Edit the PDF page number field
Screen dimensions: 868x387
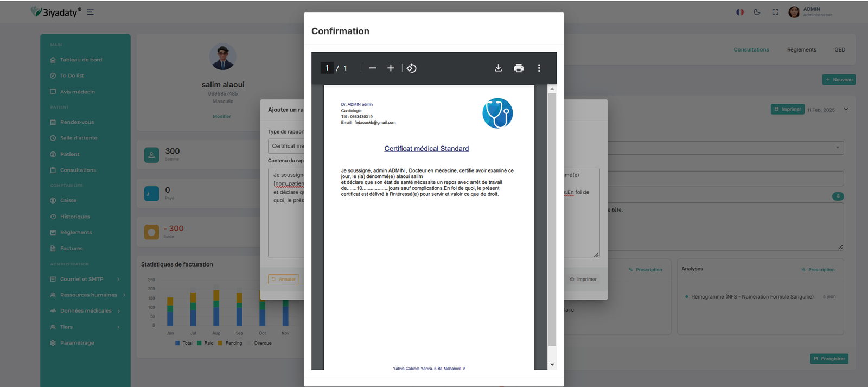pyautogui.click(x=327, y=68)
